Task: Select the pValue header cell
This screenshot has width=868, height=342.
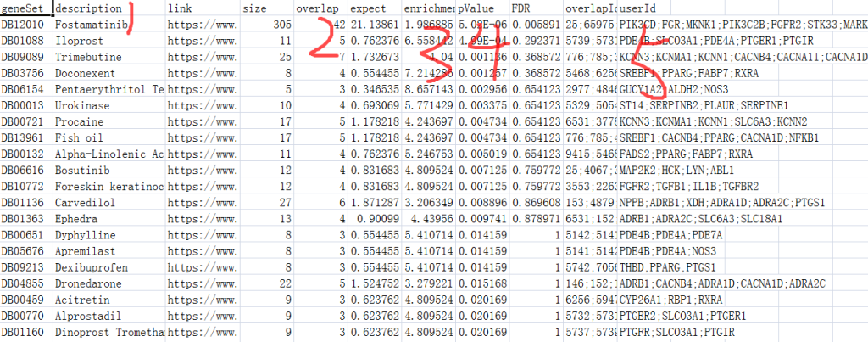Action: click(482, 8)
